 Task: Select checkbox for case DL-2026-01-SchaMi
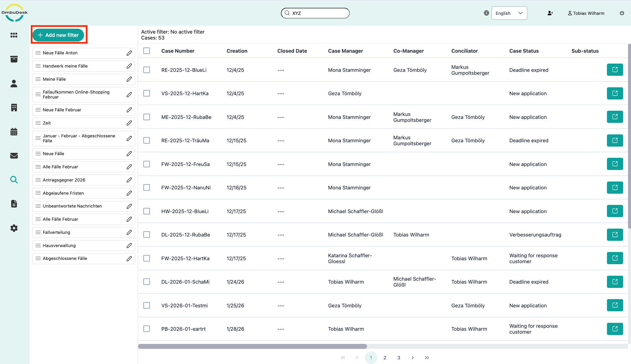(x=147, y=282)
